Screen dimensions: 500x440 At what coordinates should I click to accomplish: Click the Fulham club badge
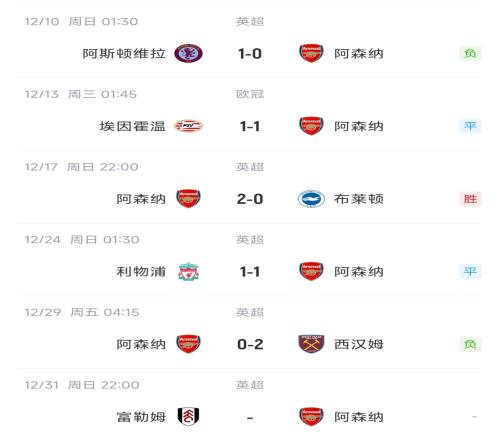pos(188,416)
